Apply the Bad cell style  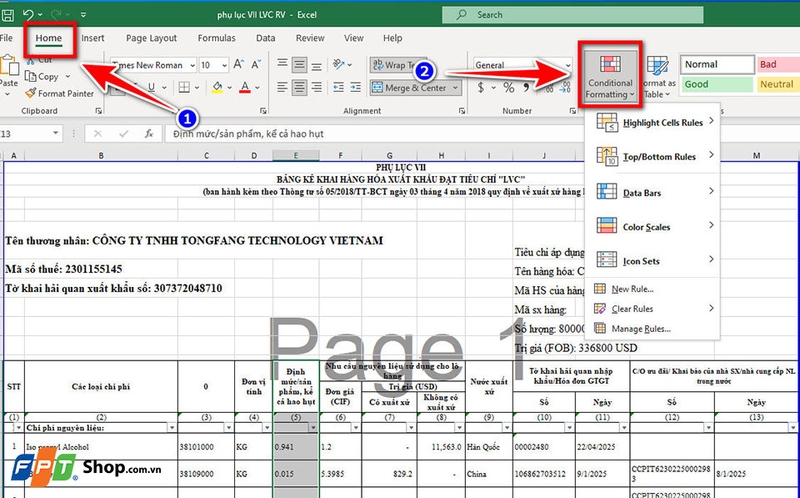[778, 64]
